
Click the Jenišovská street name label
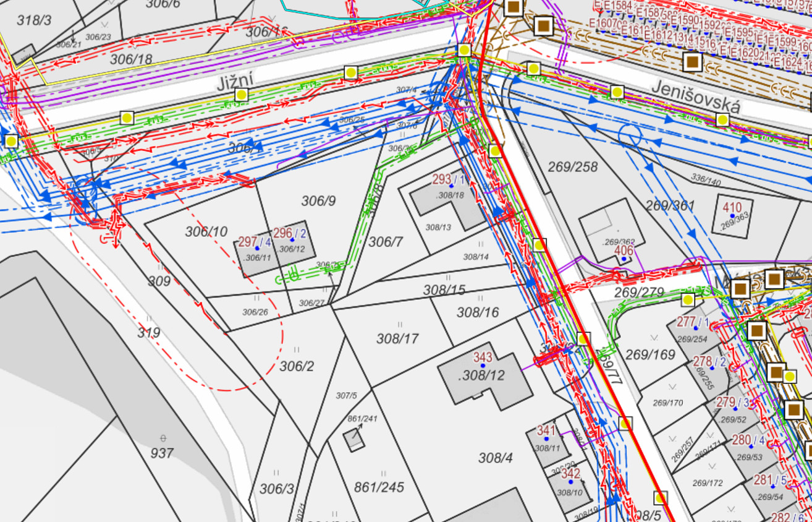[695, 97]
